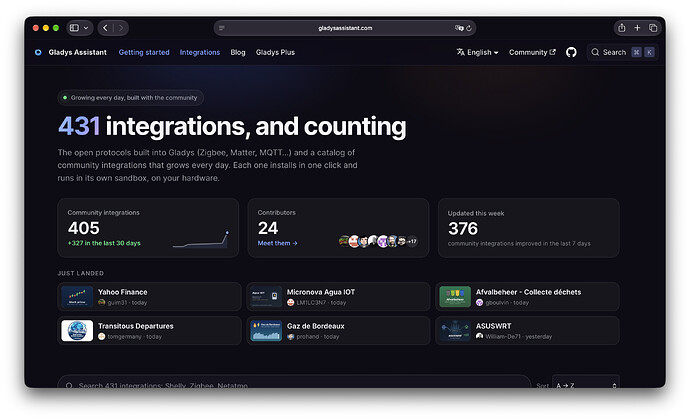Open Afvalbeheer - Collecte déchets card
Image resolution: width=690 pixels, height=420 pixels.
pyautogui.click(x=527, y=297)
